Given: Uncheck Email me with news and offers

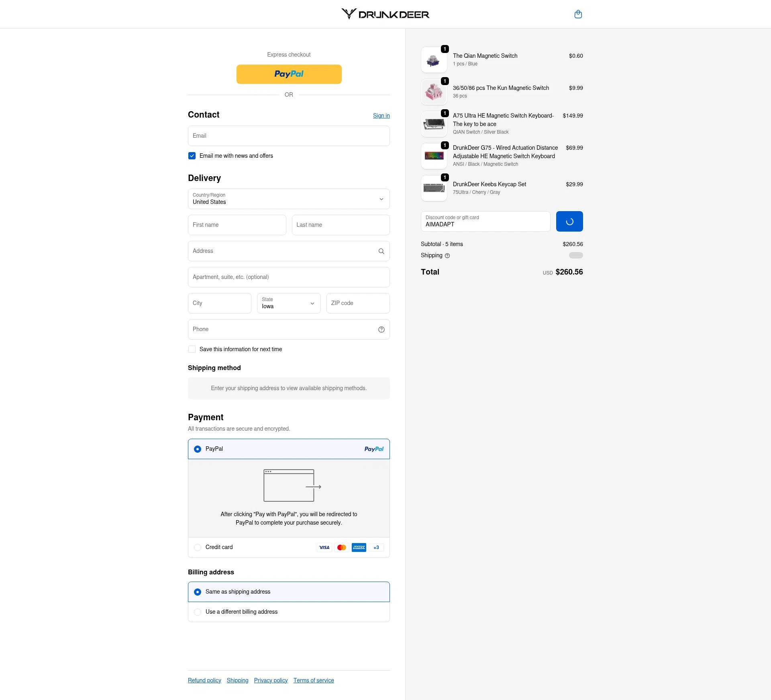Looking at the screenshot, I should 192,156.
